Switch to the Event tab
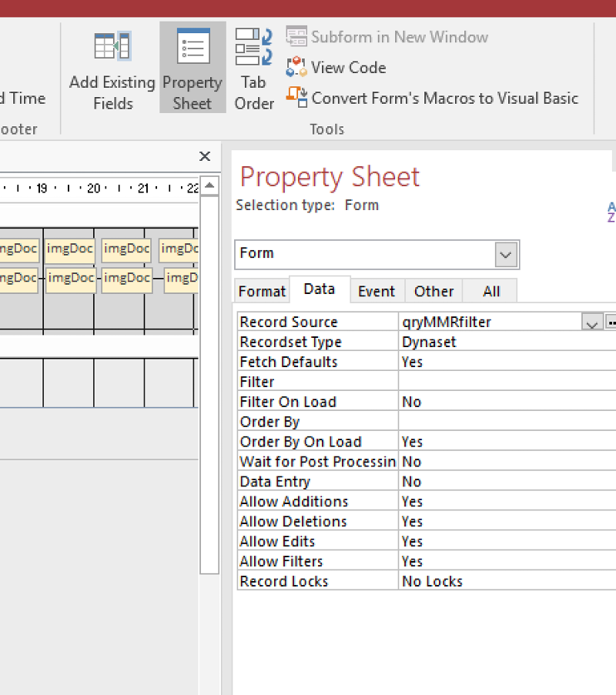Screen dimensions: 616x695 [377, 291]
